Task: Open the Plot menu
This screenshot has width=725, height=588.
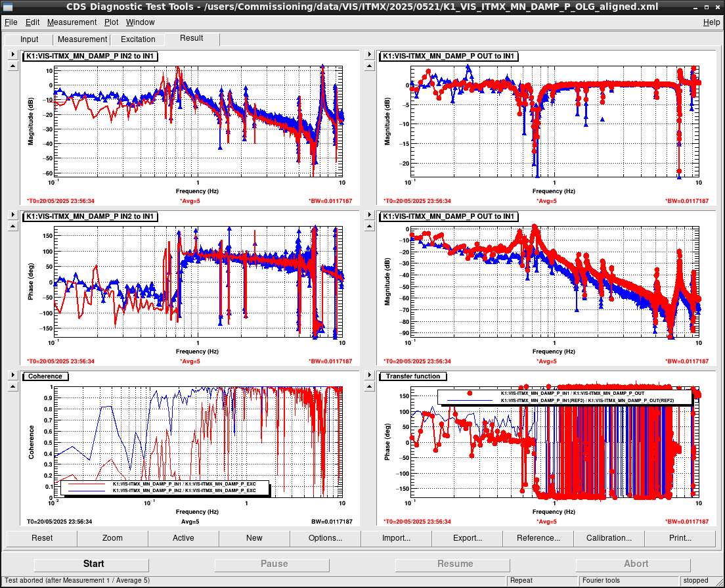Action: 111,22
